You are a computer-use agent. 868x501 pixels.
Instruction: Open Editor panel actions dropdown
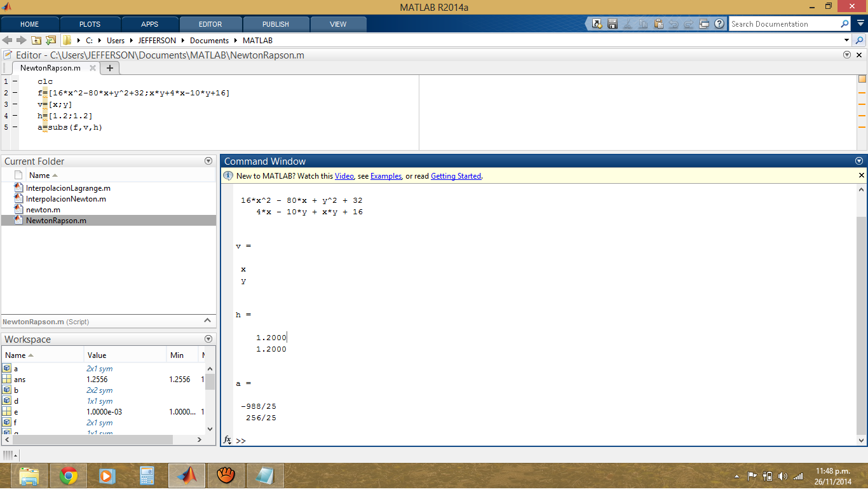[847, 55]
